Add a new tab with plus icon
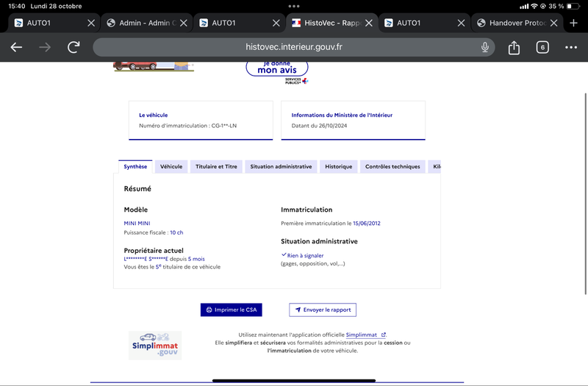The width and height of the screenshot is (588, 386). point(573,23)
